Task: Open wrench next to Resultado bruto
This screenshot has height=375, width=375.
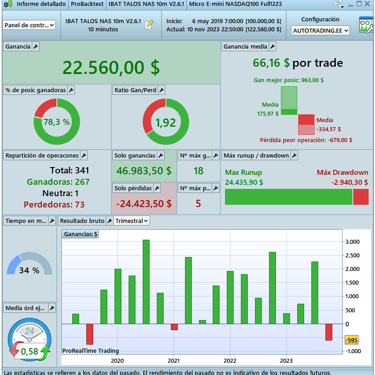Action: tap(110, 221)
